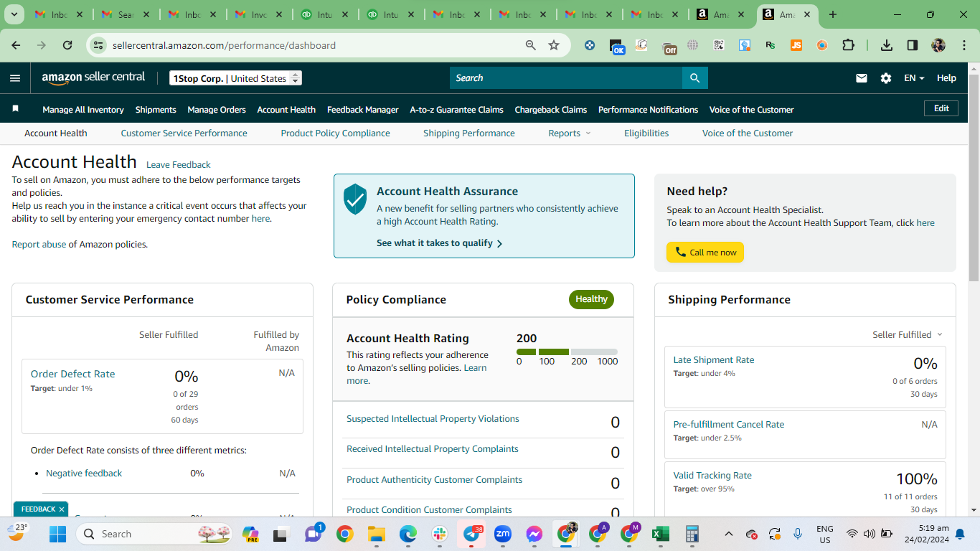Image resolution: width=980 pixels, height=551 pixels.
Task: Open Slack from the taskbar
Action: click(x=440, y=534)
